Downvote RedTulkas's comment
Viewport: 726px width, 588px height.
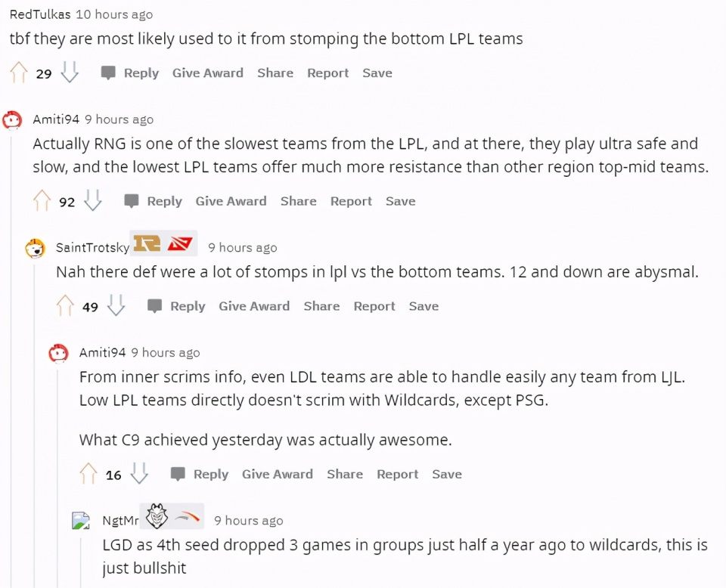pos(70,73)
